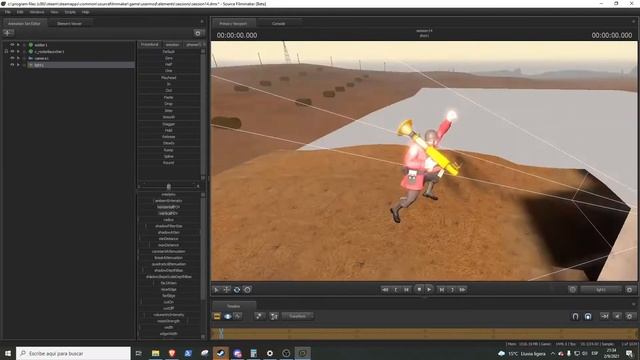Open the File menu
Viewport: 640px width, 360px height.
[x=7, y=12]
